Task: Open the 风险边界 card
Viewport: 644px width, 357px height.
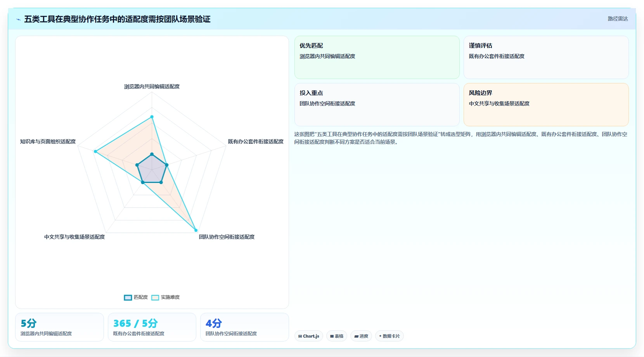Action: pos(546,105)
